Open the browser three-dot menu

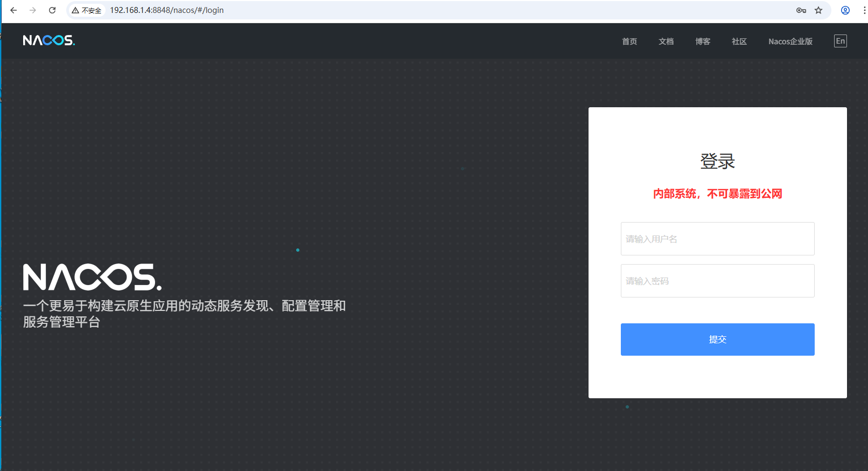864,10
